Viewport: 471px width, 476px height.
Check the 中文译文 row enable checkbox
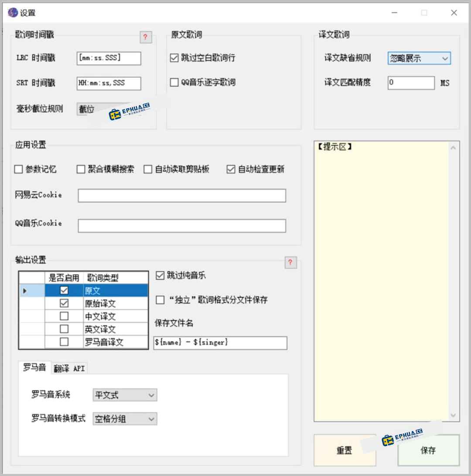64,316
